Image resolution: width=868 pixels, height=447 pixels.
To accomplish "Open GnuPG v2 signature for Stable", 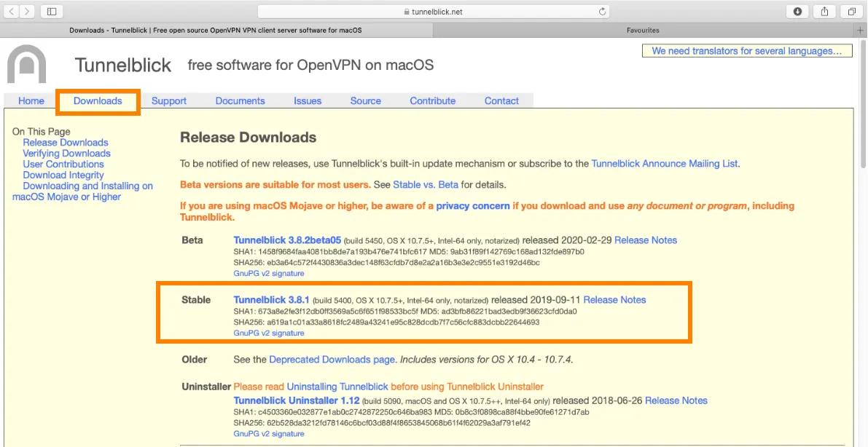I will [x=268, y=333].
